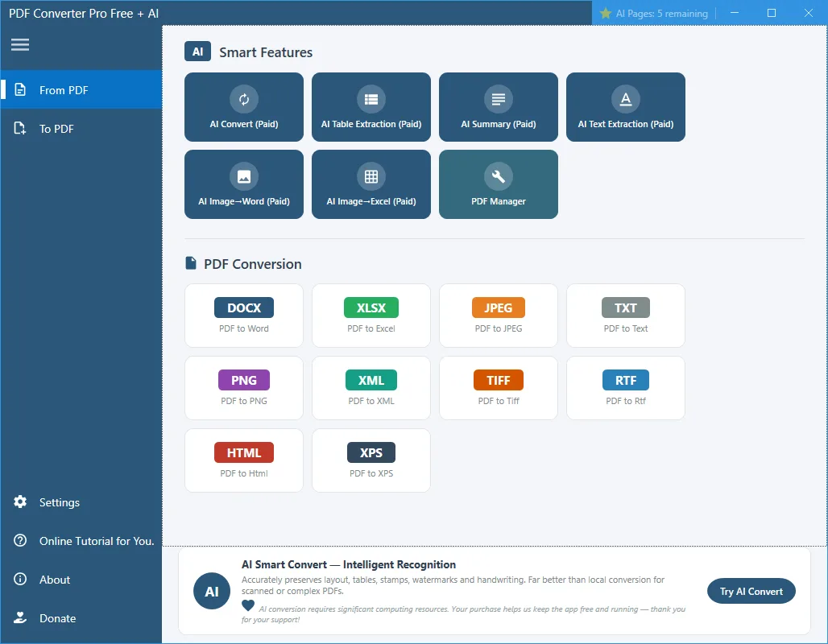Pick PNG PDF to PNG conversion
The image size is (828, 644).
[244, 388]
